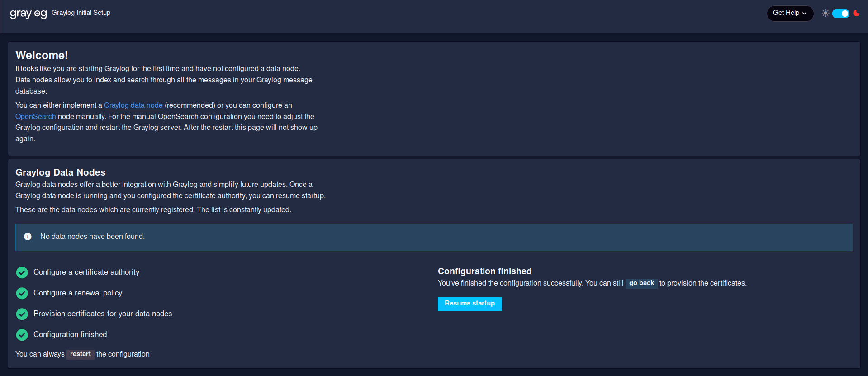Click the checkmark beside Configure a certificate authority
Viewport: 868px width, 376px height.
(22, 272)
